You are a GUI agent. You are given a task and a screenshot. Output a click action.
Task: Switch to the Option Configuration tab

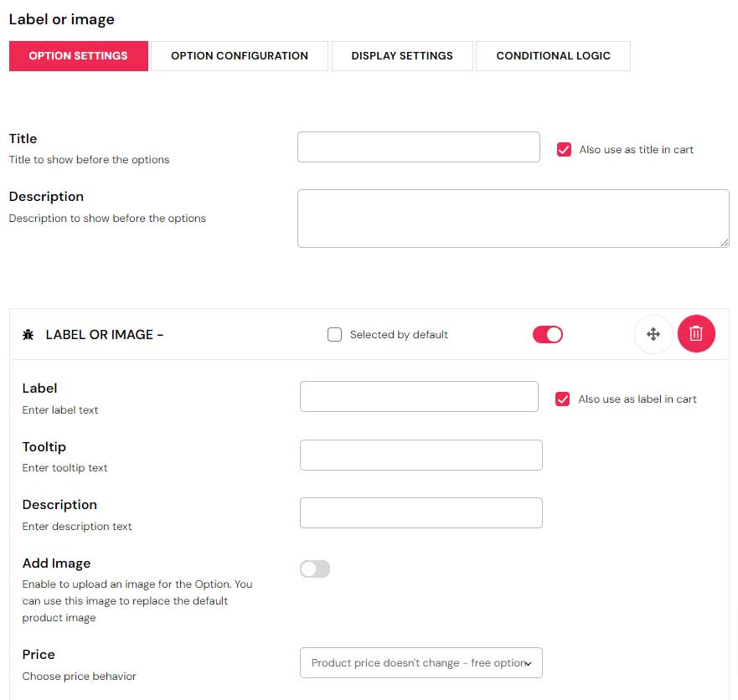click(x=240, y=56)
